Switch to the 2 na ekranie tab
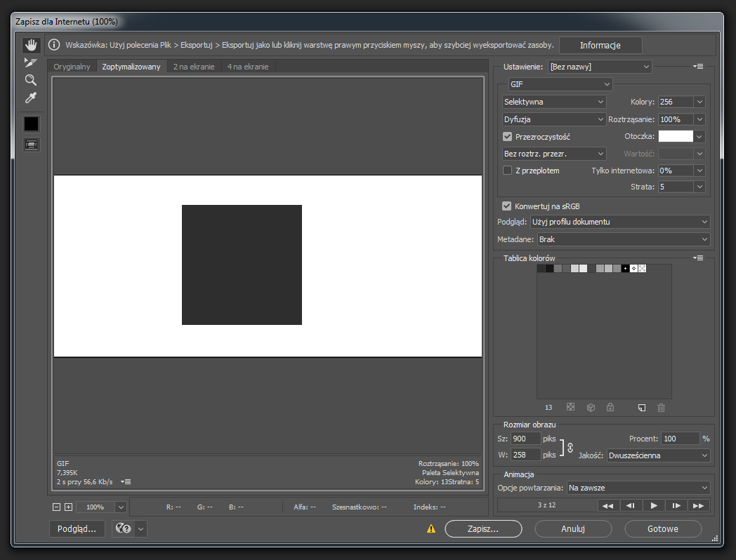The width and height of the screenshot is (736, 560). coord(194,67)
